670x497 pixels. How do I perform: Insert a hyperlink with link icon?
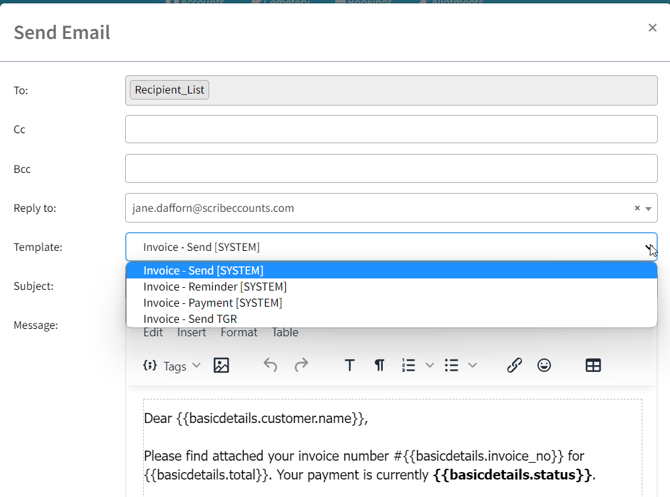[x=514, y=365]
